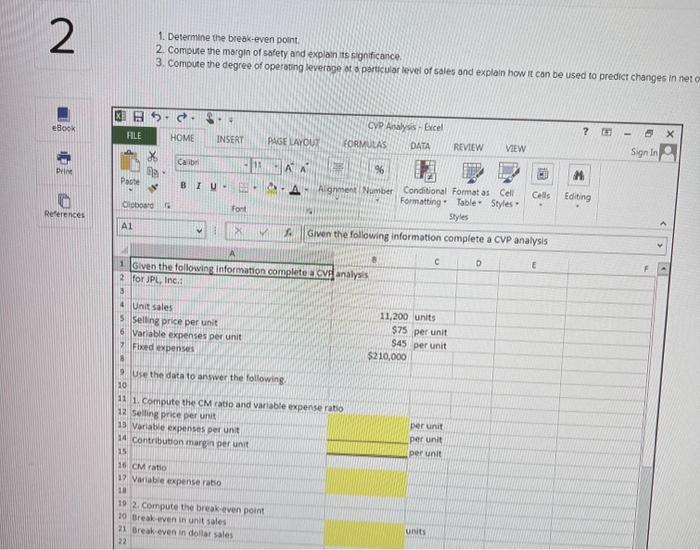700x550 pixels.
Task: Open the FILE tab
Action: click(134, 135)
